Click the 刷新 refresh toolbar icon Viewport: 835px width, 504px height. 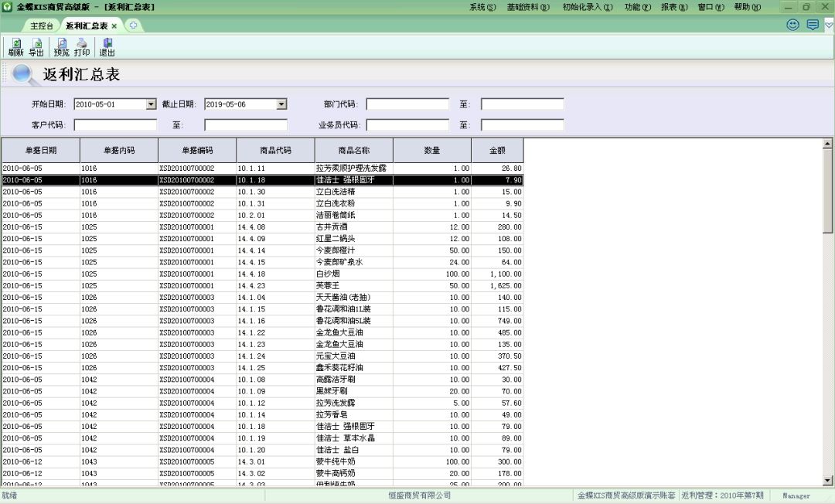point(16,47)
